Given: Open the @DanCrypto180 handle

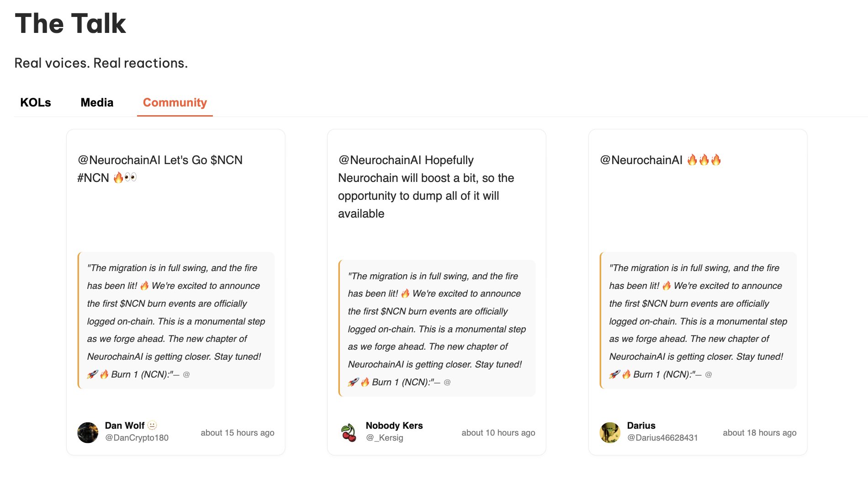Looking at the screenshot, I should point(137,438).
